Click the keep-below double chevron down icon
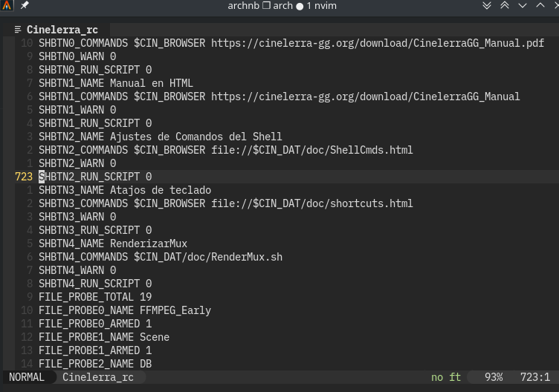 (487, 6)
